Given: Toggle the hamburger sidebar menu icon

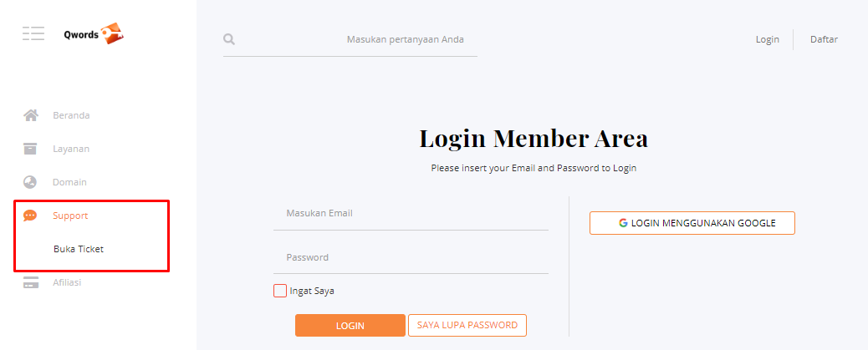Looking at the screenshot, I should [33, 33].
